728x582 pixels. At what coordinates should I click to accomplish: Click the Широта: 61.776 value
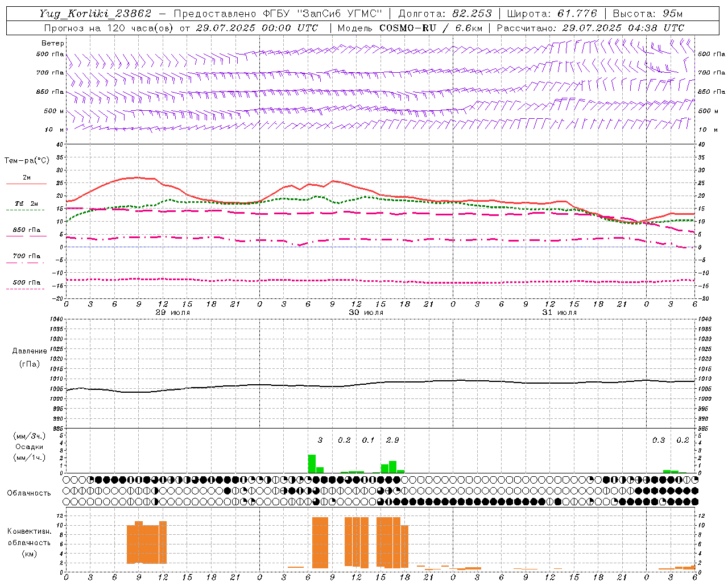tap(552, 14)
